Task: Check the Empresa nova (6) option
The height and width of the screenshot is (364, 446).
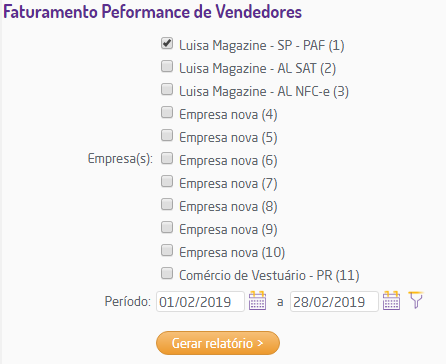Action: coord(167,158)
